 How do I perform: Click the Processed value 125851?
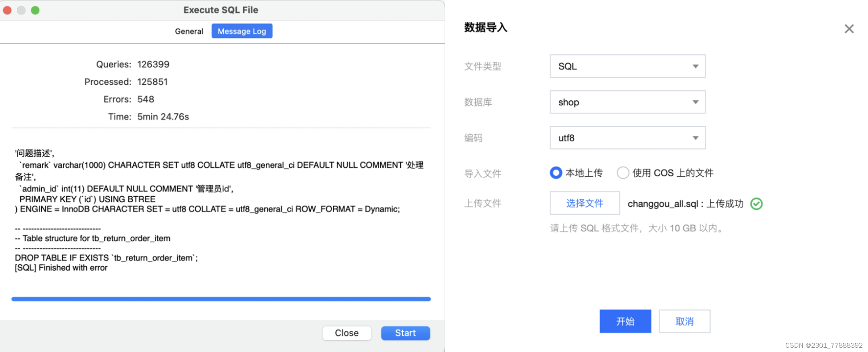[153, 82]
